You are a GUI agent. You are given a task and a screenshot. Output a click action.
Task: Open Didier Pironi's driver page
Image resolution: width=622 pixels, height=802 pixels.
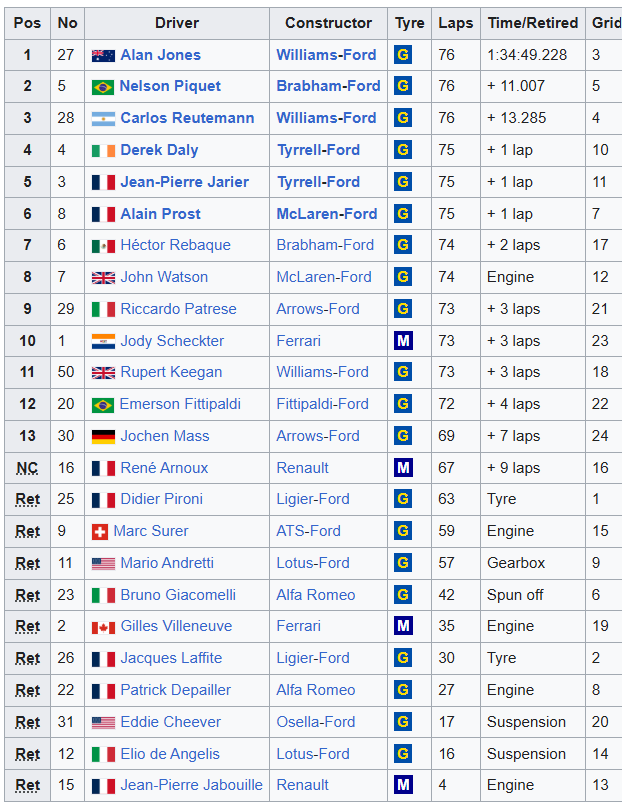[162, 499]
